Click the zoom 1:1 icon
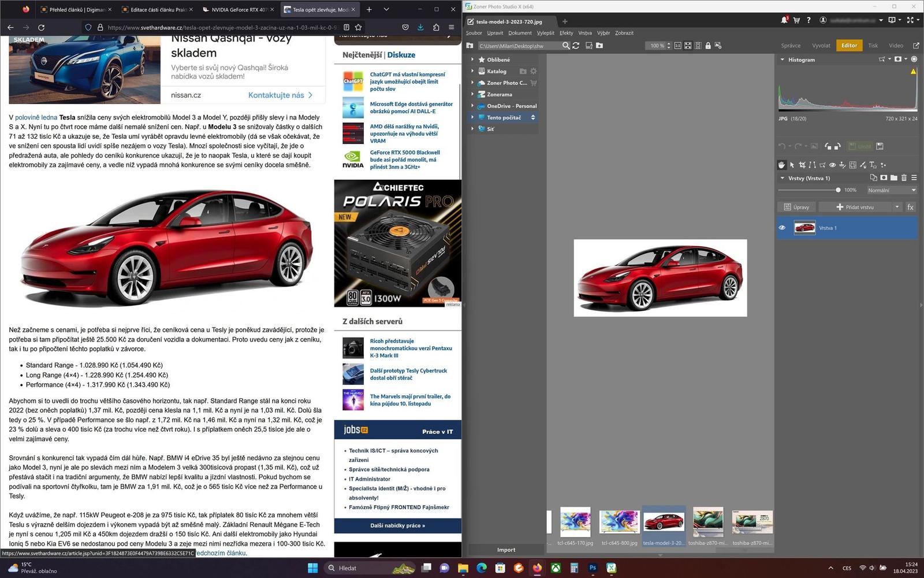This screenshot has height=578, width=924. pos(678,46)
